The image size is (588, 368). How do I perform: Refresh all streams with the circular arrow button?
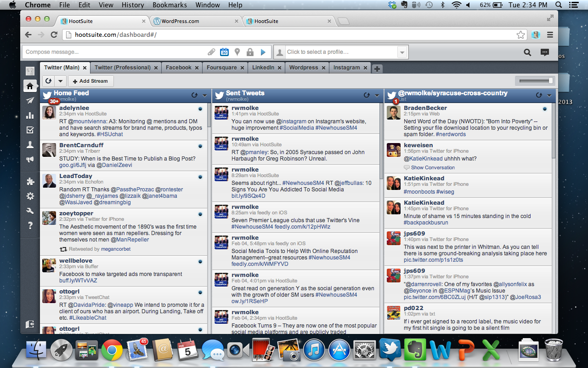(x=48, y=81)
